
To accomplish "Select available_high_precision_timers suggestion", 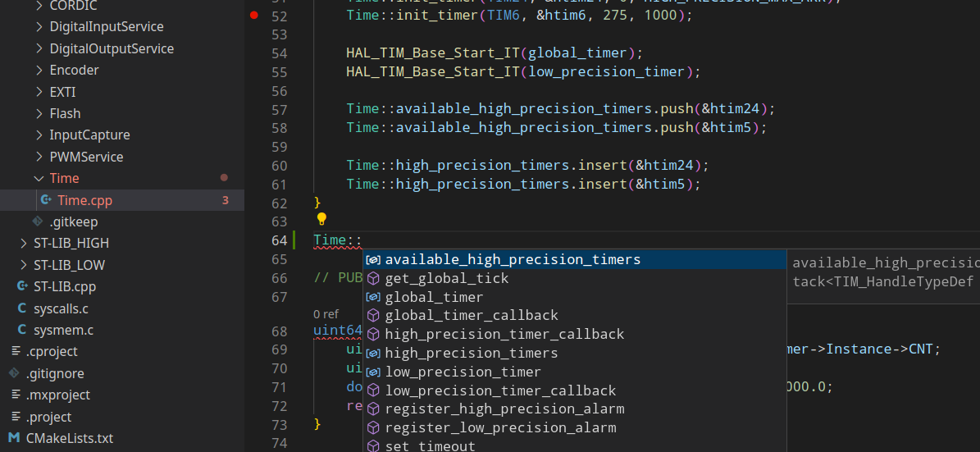I will click(x=575, y=259).
